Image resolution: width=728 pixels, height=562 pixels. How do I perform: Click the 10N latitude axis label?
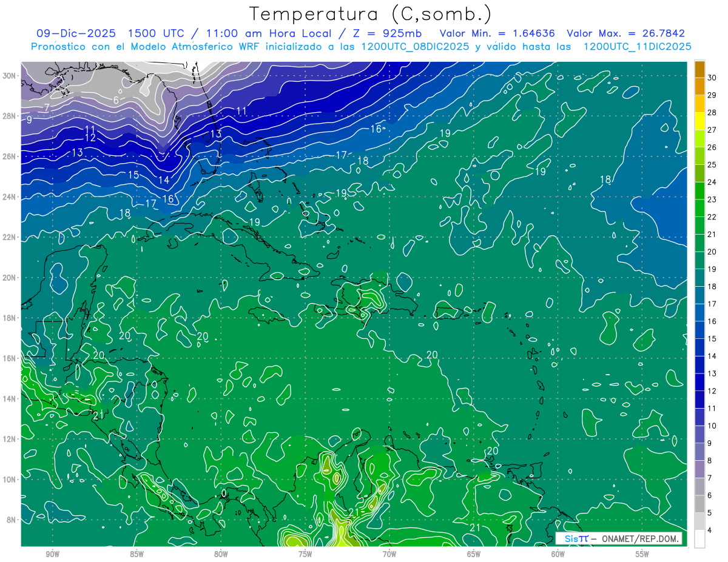tap(10, 479)
